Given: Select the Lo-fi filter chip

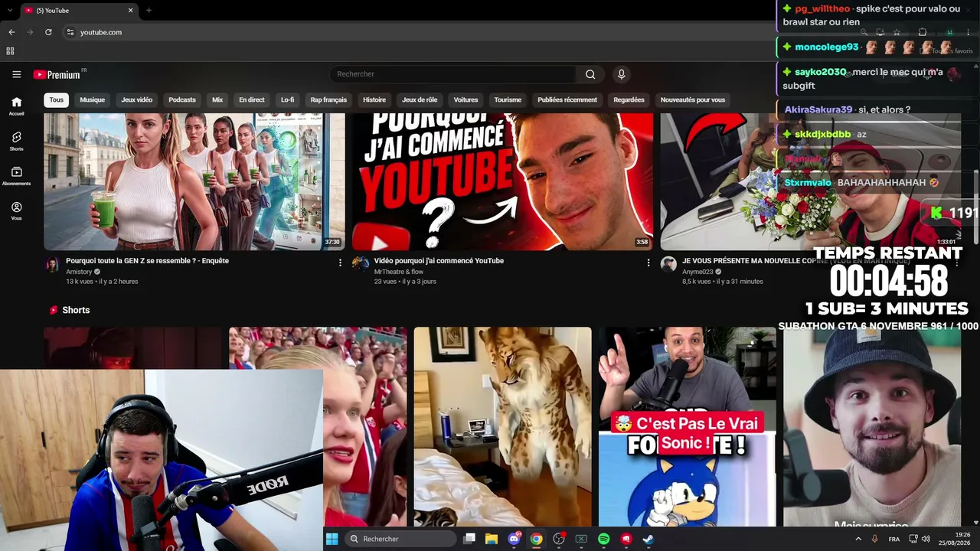Looking at the screenshot, I should [x=287, y=99].
